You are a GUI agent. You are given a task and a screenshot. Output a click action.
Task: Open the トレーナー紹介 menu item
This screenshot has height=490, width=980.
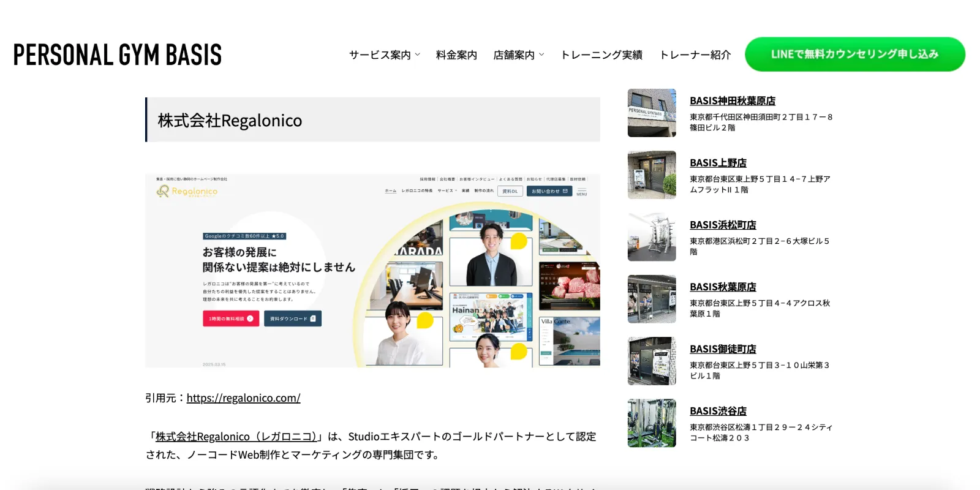point(695,55)
